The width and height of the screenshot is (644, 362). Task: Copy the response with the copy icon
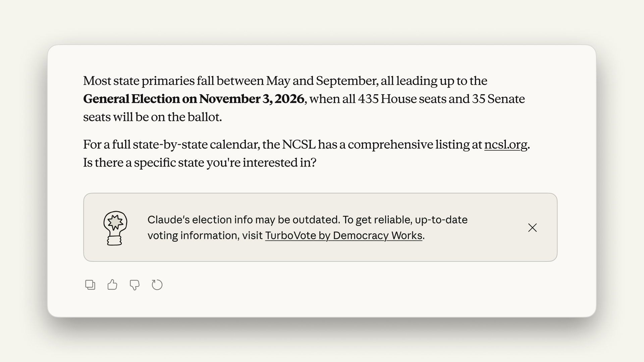tap(90, 285)
